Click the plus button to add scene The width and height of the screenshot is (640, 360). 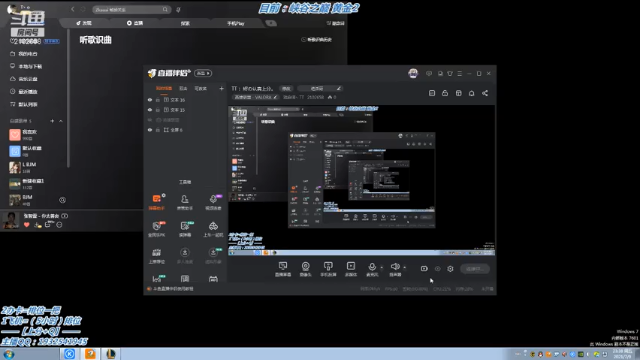click(x=221, y=88)
